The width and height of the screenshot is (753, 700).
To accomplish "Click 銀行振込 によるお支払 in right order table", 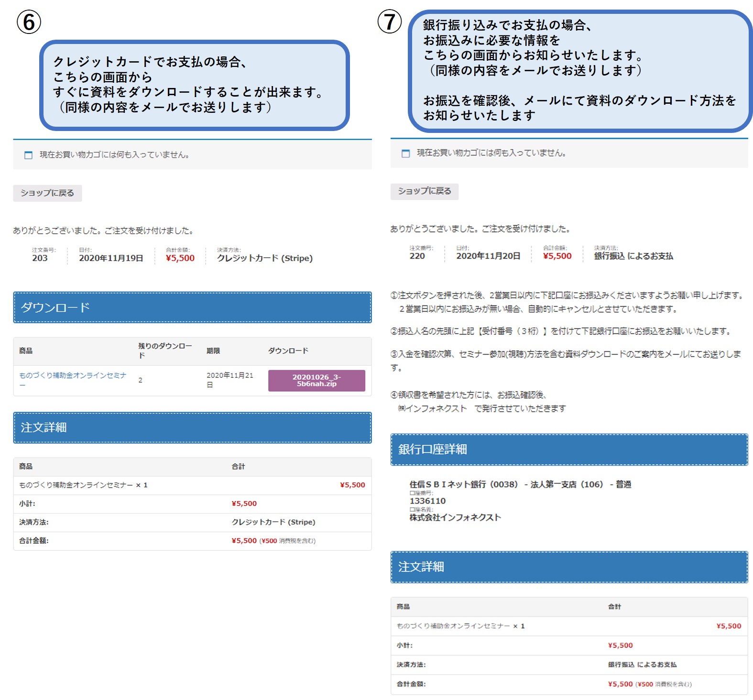I will pyautogui.click(x=642, y=665).
